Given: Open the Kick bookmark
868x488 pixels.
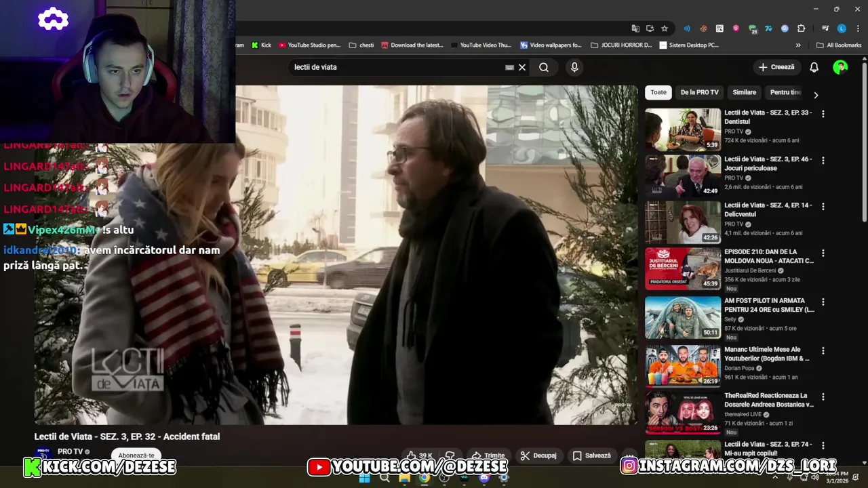Looking at the screenshot, I should click(261, 45).
